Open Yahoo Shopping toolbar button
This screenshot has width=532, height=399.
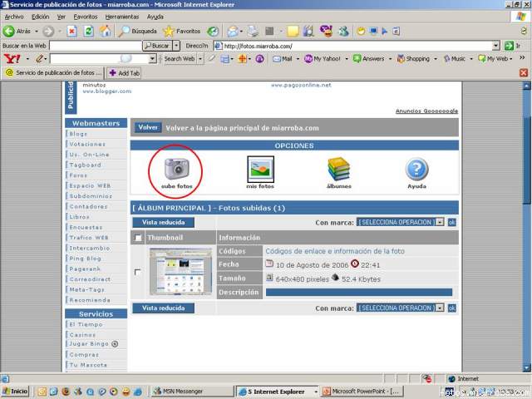(413, 59)
